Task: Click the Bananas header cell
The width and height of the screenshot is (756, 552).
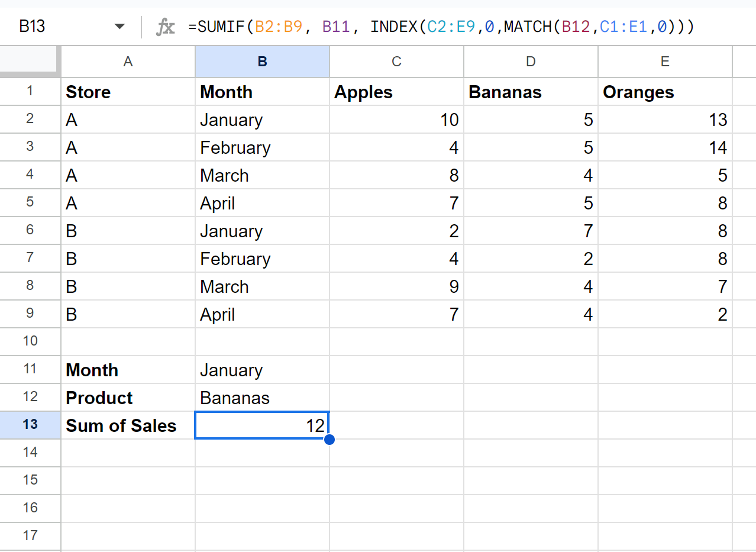Action: coord(531,92)
